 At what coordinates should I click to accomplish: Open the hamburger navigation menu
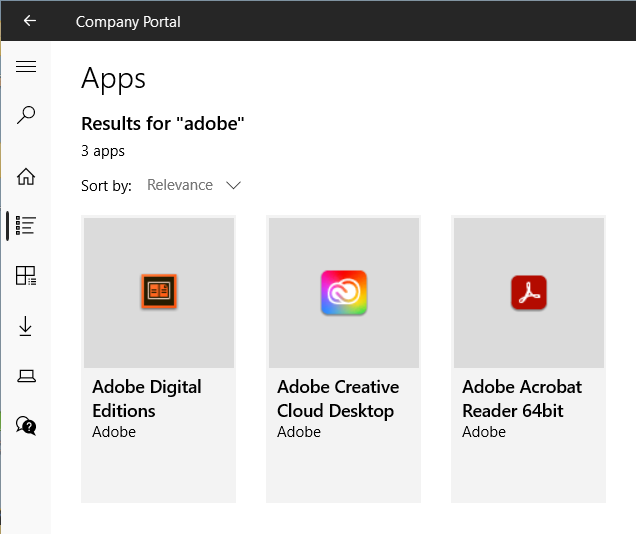click(26, 66)
